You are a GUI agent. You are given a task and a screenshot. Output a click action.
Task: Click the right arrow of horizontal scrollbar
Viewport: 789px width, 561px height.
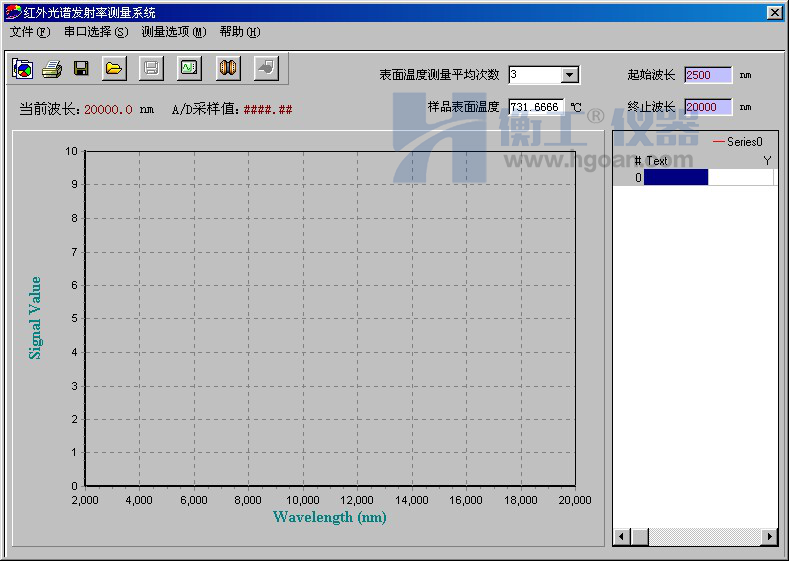click(x=769, y=537)
